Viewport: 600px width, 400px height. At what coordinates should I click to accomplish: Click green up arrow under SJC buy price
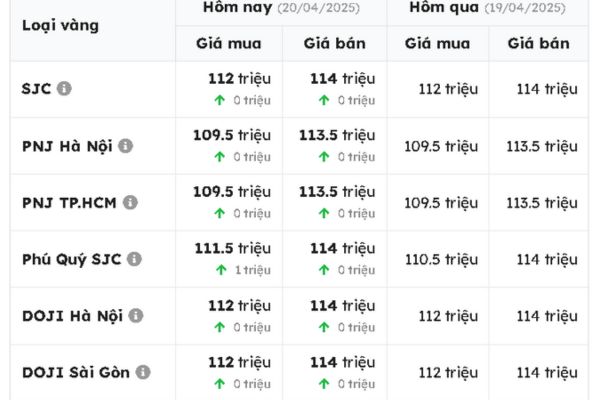pos(219,100)
